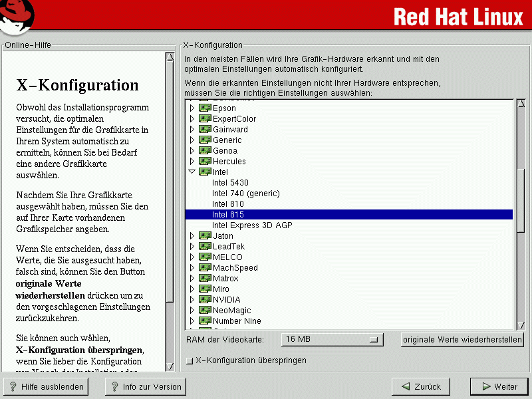Image resolution: width=532 pixels, height=399 pixels.
Task: Click the Hercules card icon
Action: [x=205, y=162]
